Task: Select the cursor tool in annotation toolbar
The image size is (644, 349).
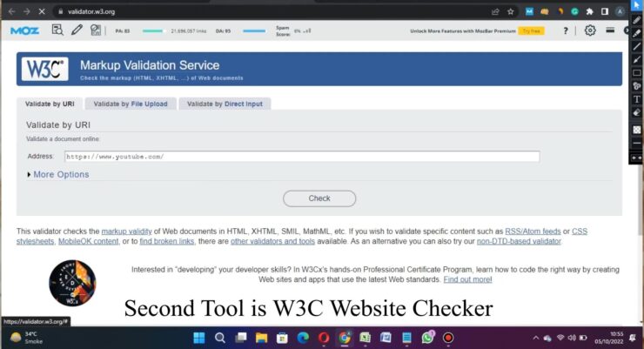Action: 637,5
